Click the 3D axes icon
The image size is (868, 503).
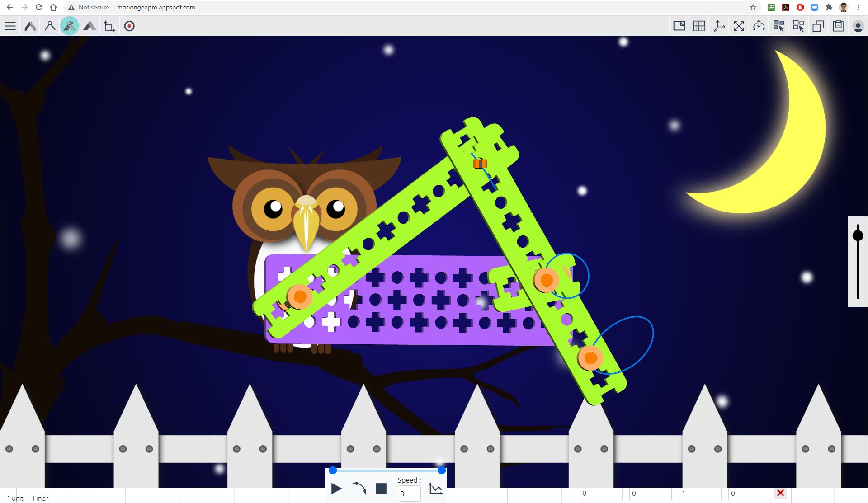(719, 26)
